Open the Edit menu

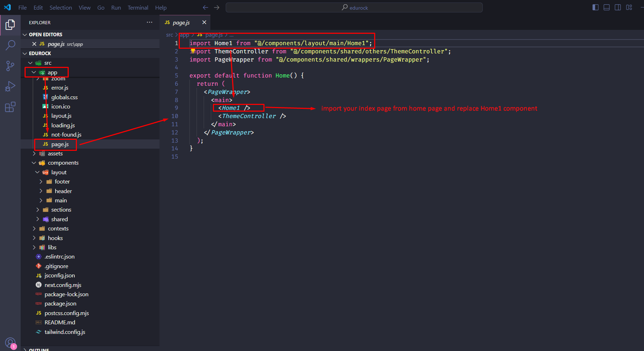38,7
